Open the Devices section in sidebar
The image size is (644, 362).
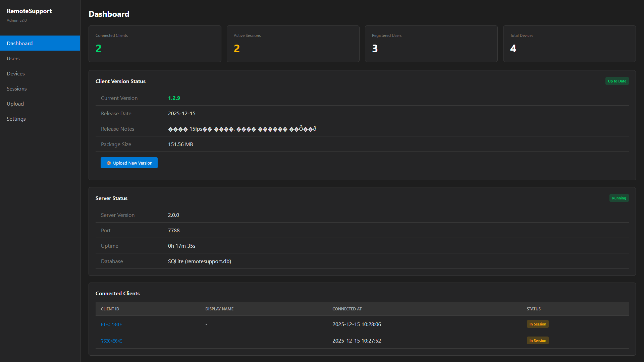(x=16, y=74)
